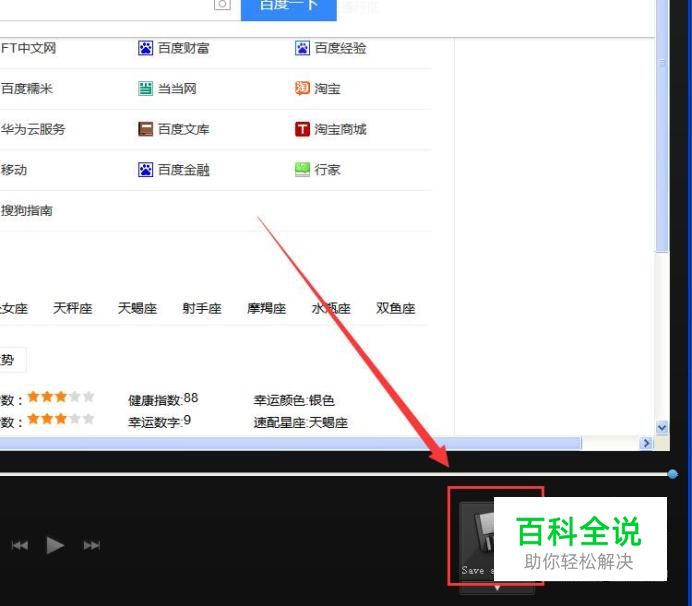Click the 速配星座:天蝎座 text
Viewport: 692px width, 606px height.
(x=301, y=422)
